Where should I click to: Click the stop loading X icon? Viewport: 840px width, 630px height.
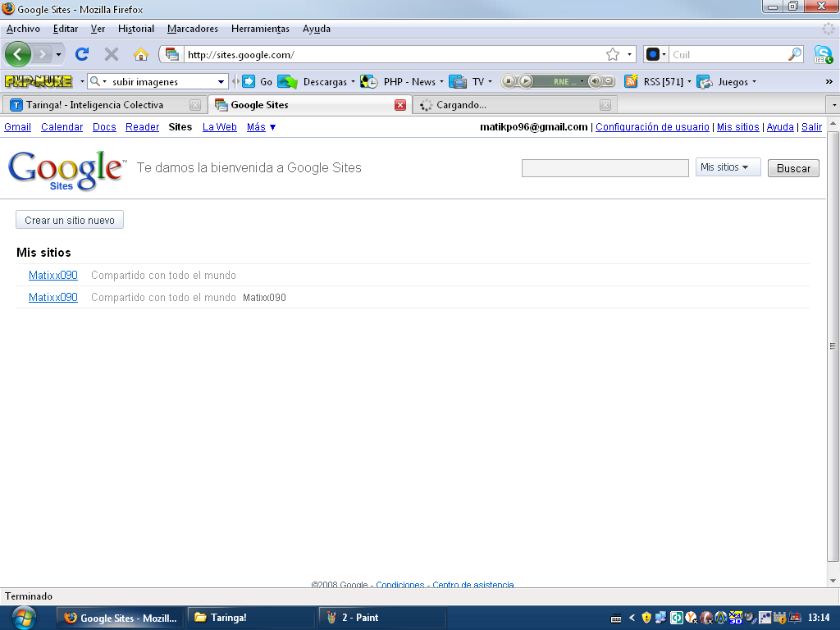click(112, 54)
